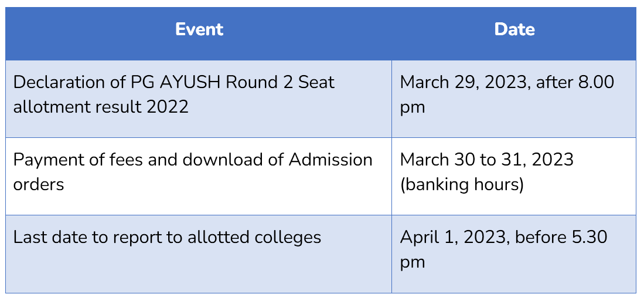Click the March 29, 2023 date cell
644x304 pixels.
[514, 99]
